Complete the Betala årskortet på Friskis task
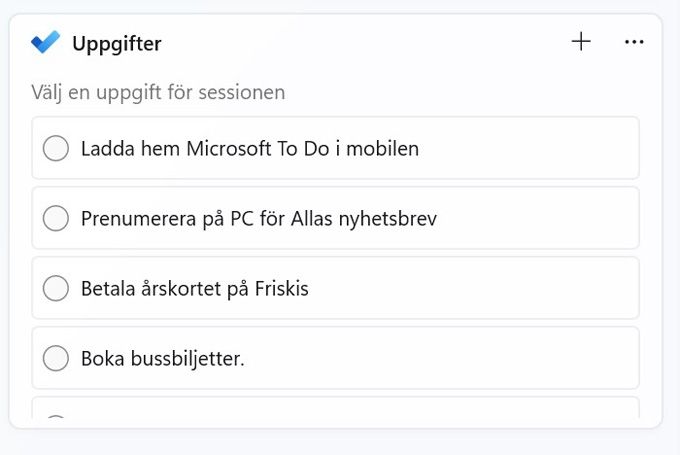The height and width of the screenshot is (455, 680). pos(56,288)
